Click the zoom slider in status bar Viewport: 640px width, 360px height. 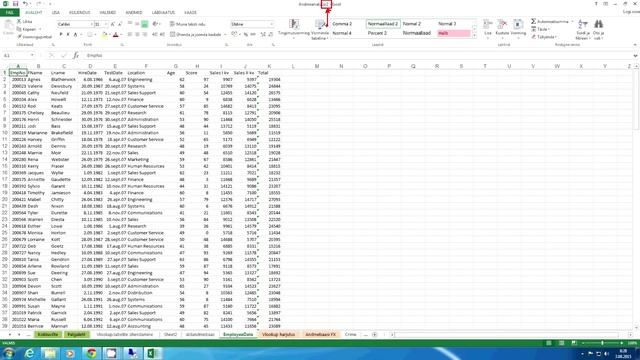602,343
